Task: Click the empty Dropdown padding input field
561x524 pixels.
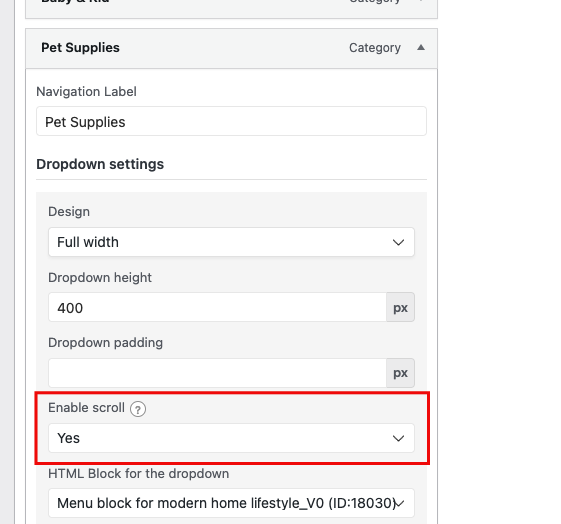Action: (218, 373)
